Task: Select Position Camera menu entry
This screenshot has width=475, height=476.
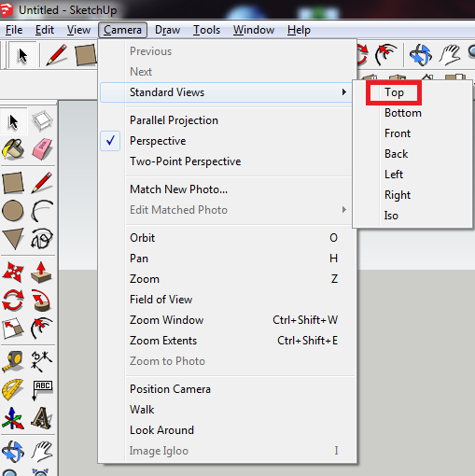Action: [226, 389]
